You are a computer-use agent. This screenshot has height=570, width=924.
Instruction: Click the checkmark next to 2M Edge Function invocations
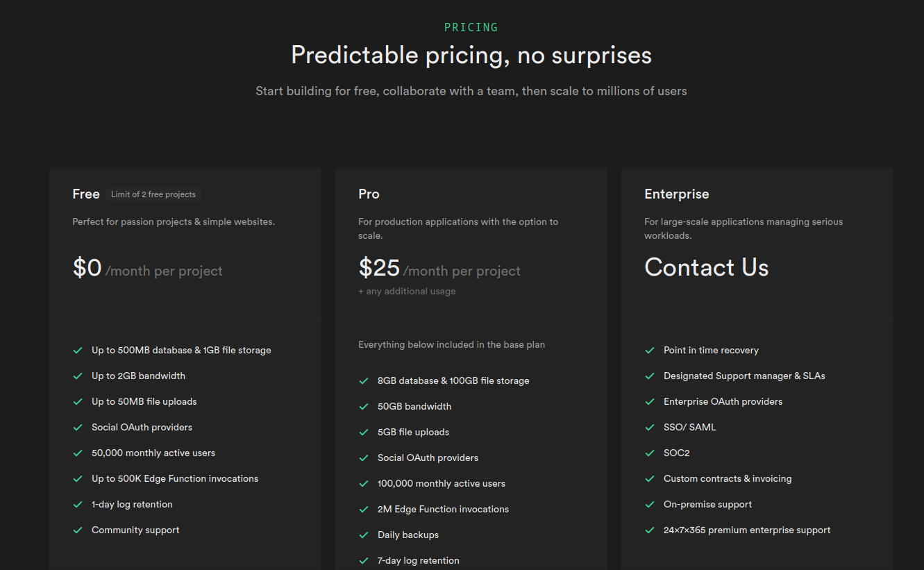point(364,509)
